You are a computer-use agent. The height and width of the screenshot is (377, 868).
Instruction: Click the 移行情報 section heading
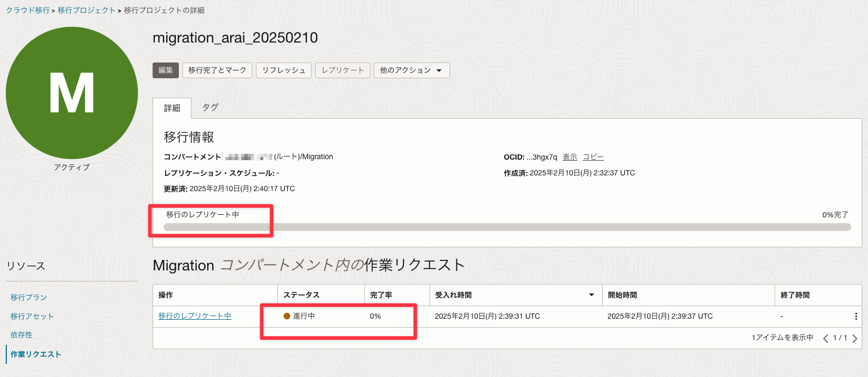(189, 137)
